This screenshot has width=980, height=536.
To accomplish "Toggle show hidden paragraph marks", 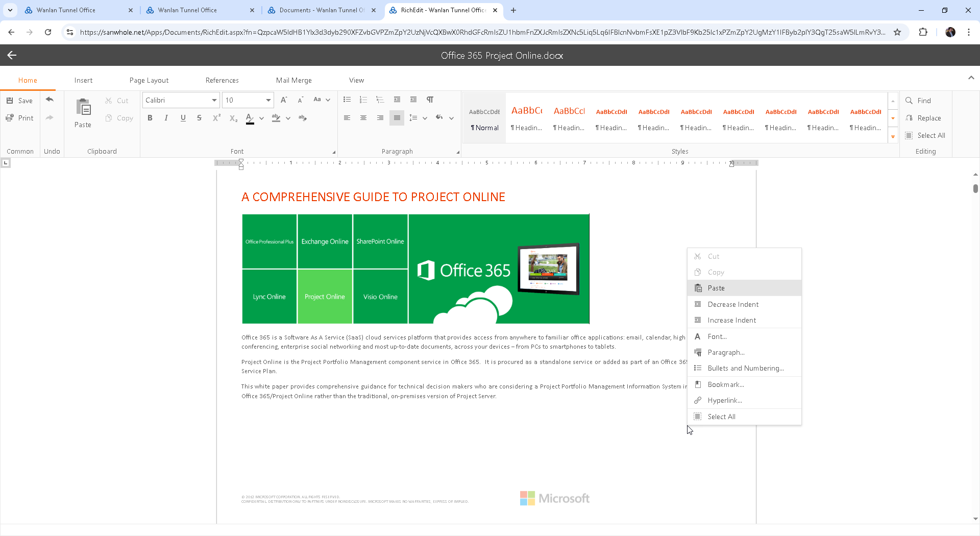I will (x=430, y=100).
